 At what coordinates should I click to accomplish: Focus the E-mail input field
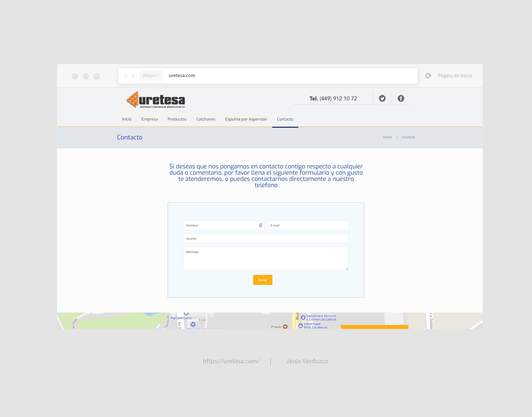[308, 225]
